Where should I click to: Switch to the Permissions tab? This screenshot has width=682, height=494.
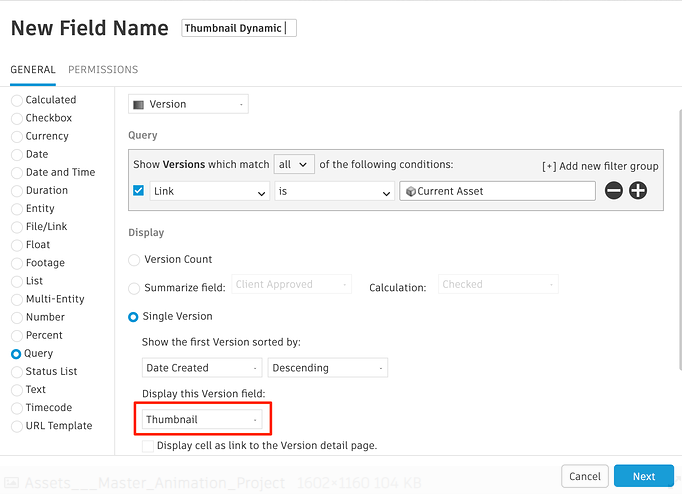(x=103, y=70)
